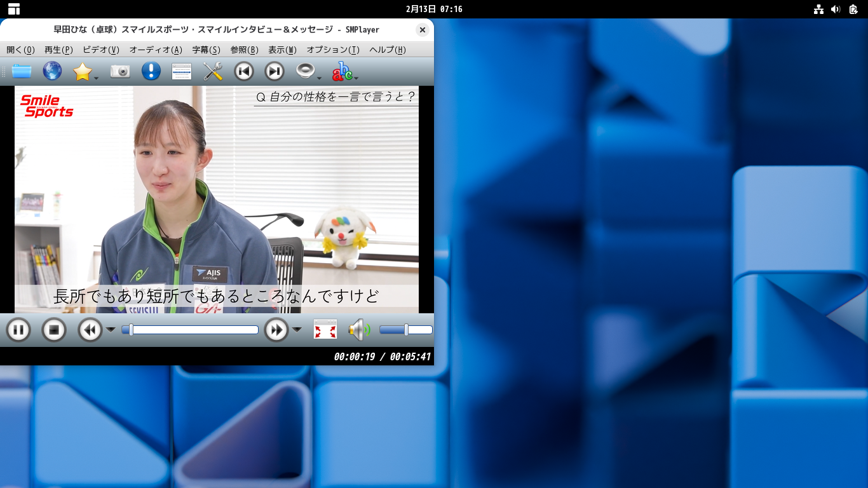Image resolution: width=868 pixels, height=488 pixels.
Task: Mute audio using the speaker icon
Action: (x=358, y=330)
